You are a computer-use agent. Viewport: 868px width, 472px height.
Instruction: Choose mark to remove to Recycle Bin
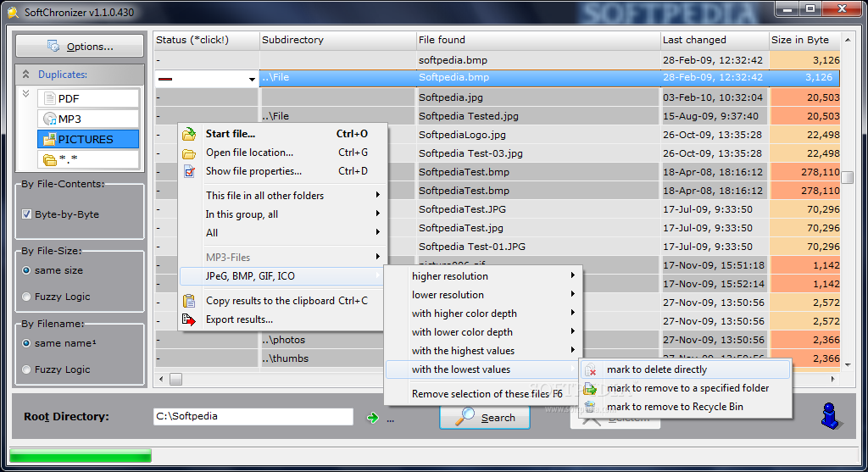click(686, 407)
